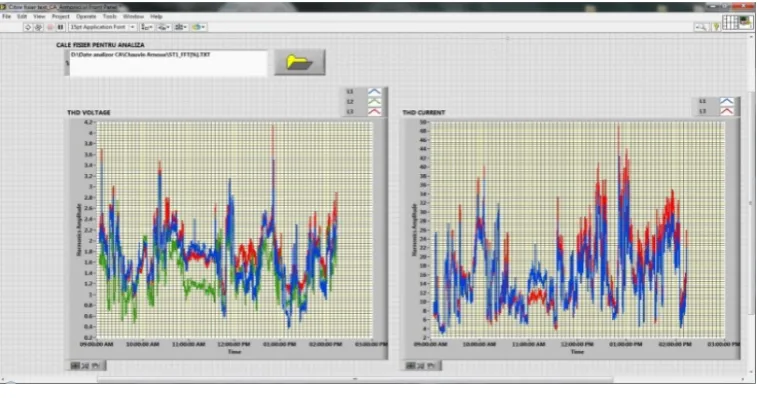Open the Project menu
The width and height of the screenshot is (757, 398).
(x=61, y=16)
